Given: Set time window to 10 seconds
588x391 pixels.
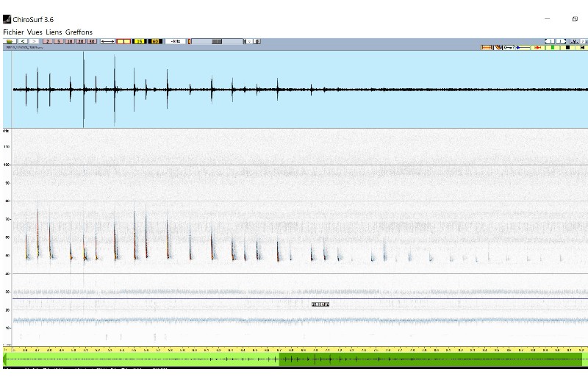Looking at the screenshot, I should [x=69, y=41].
